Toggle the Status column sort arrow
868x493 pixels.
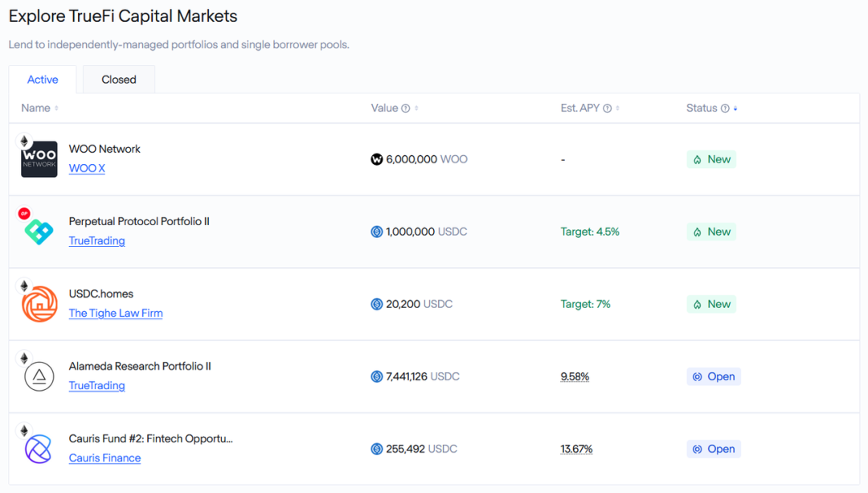pos(735,109)
